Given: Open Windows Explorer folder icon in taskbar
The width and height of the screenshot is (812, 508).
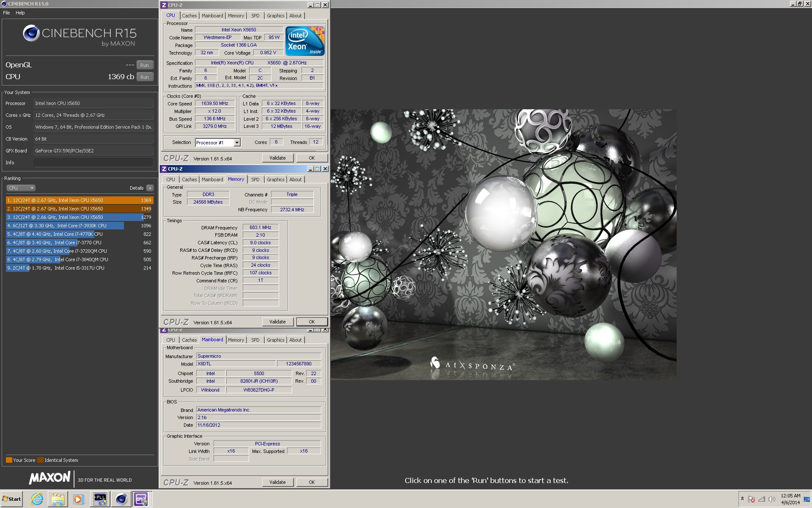Looking at the screenshot, I should click(58, 499).
